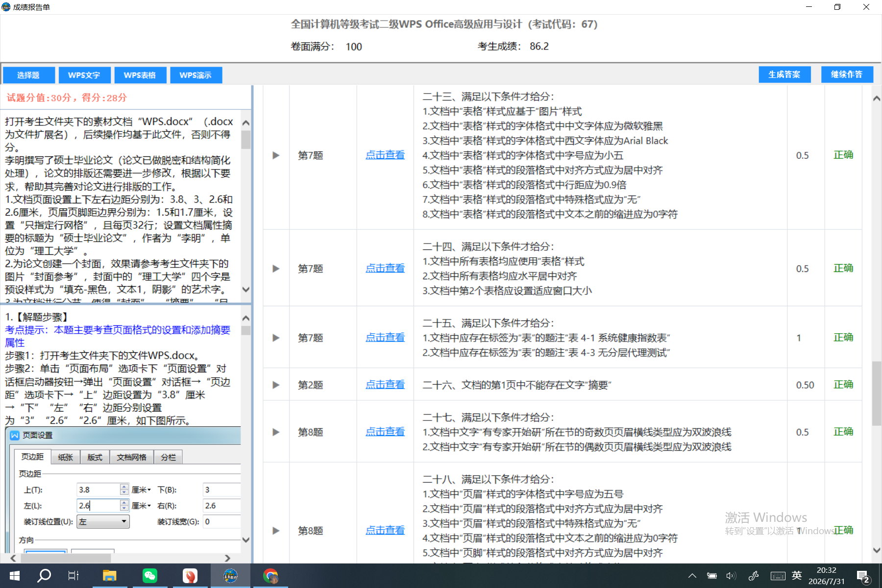882x588 pixels.
Task: Switch to the exam software taskbar icon
Action: [230, 576]
